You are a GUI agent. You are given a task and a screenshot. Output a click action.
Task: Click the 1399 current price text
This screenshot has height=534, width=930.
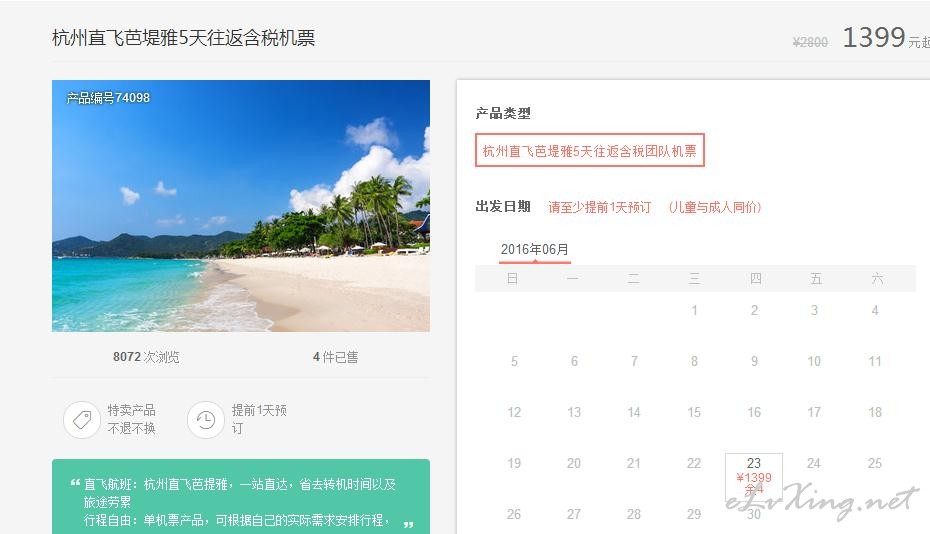click(874, 37)
